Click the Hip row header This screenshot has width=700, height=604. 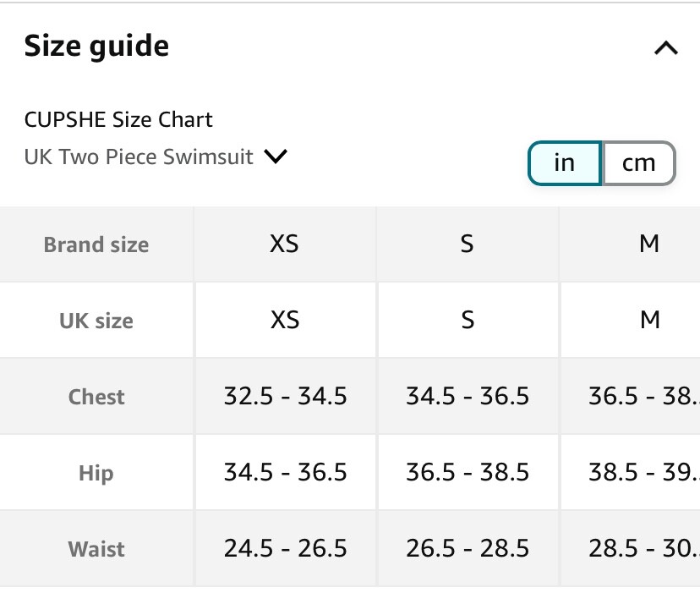[96, 473]
